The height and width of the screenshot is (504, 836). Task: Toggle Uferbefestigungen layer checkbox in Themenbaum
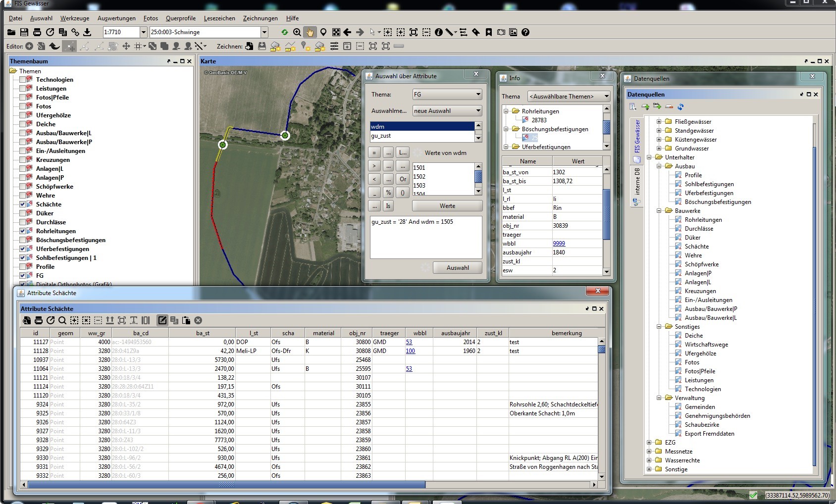pos(23,249)
